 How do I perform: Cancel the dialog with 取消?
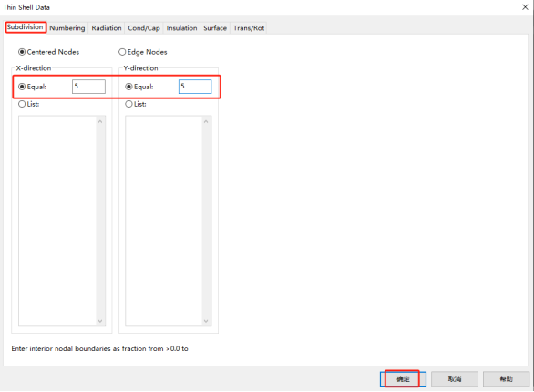point(455,378)
